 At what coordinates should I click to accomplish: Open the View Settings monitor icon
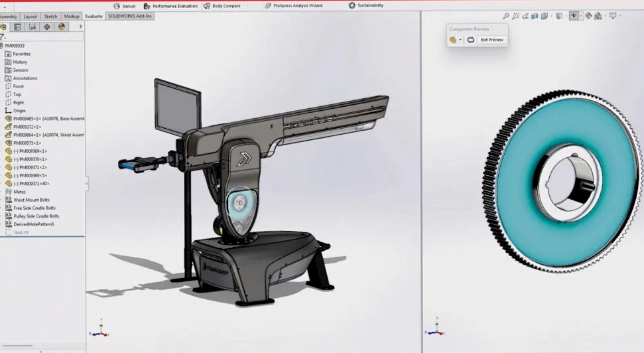(613, 16)
